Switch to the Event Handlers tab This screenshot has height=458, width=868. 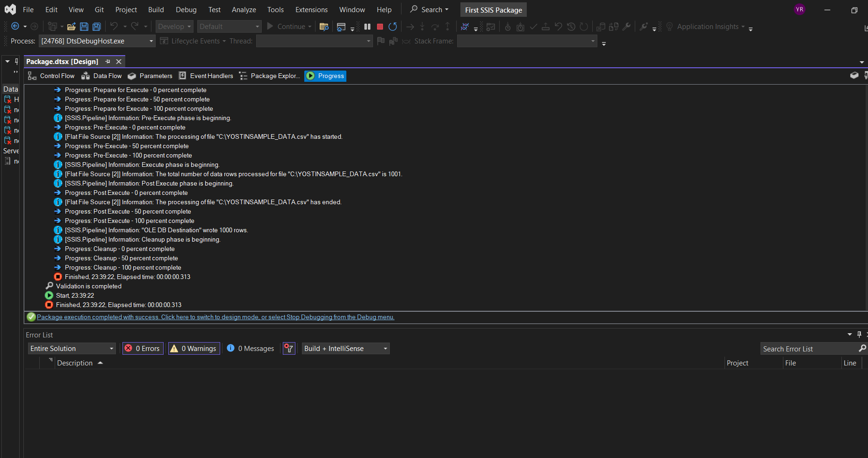(x=206, y=76)
